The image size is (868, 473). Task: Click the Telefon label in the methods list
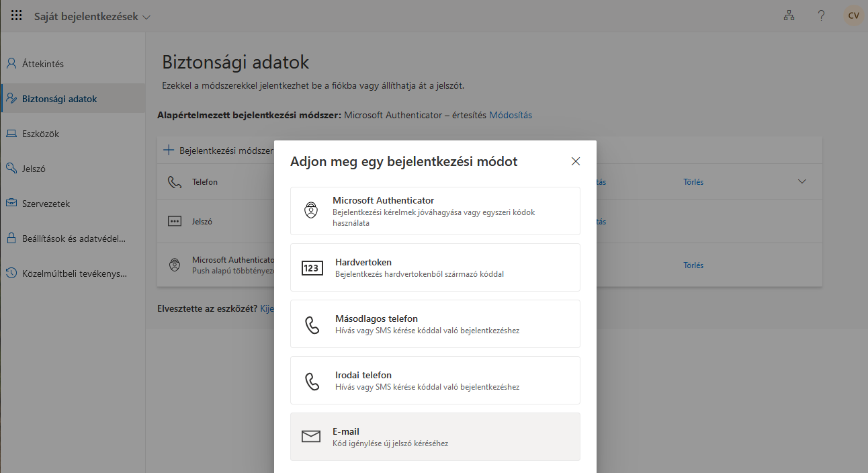[x=205, y=182]
